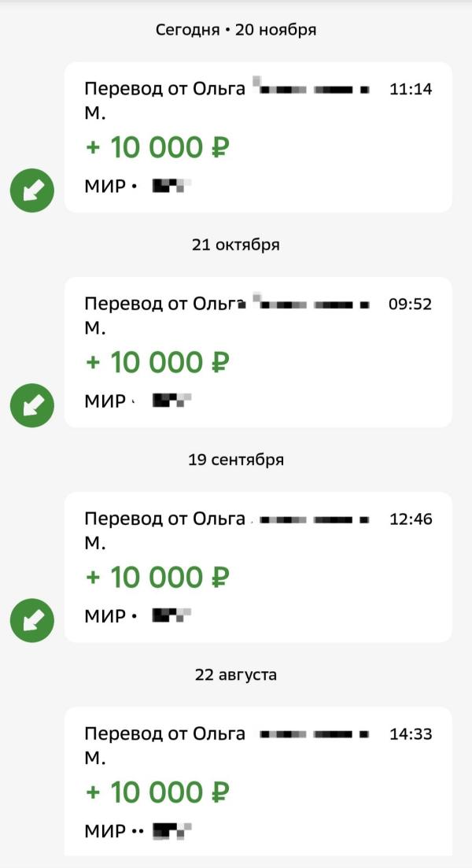Tap the МИР card line in the 22 августа transfer
This screenshot has height=868, width=472.
[138, 831]
